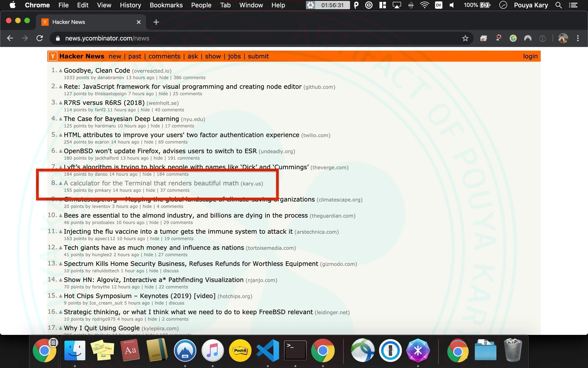
Task: Open the Music app in Dock
Action: click(x=212, y=350)
